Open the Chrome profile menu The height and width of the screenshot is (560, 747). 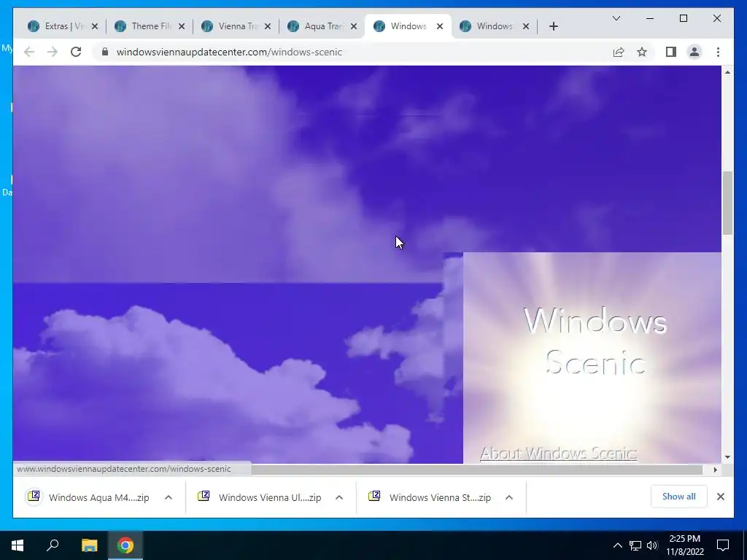(694, 52)
